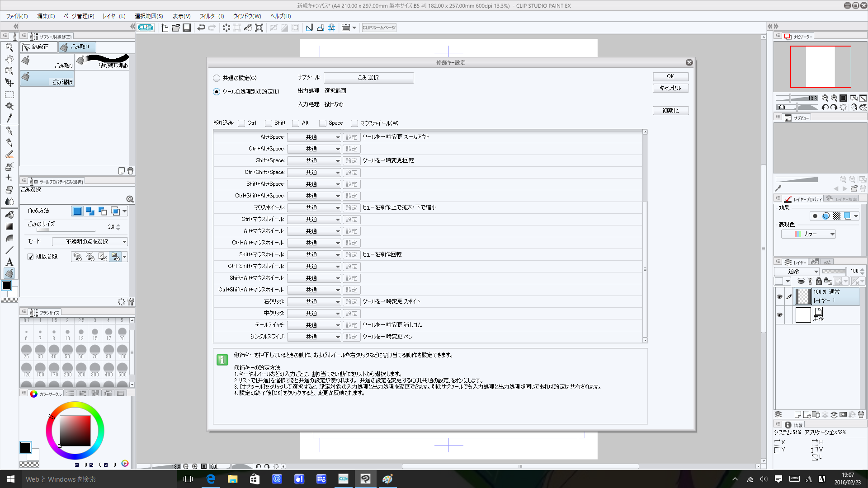868x488 pixels.
Task: Select the rectangular selection marquee tool
Action: [x=9, y=95]
